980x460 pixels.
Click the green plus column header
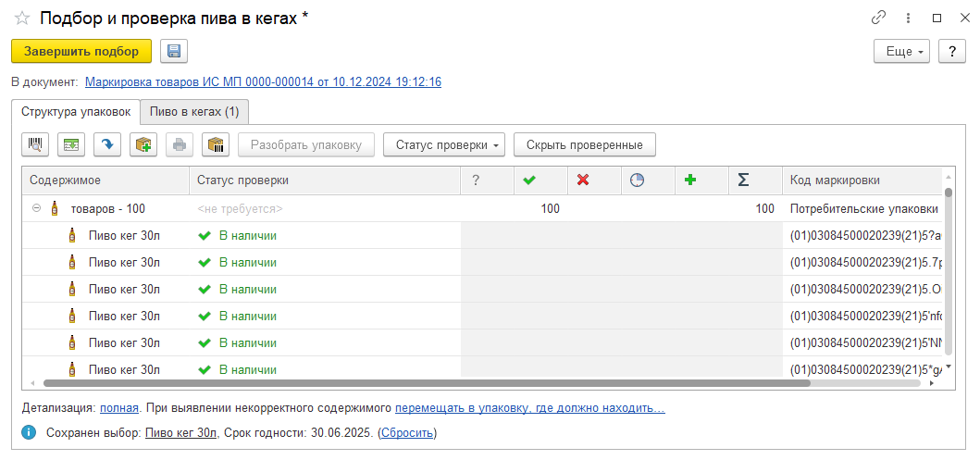pyautogui.click(x=702, y=180)
